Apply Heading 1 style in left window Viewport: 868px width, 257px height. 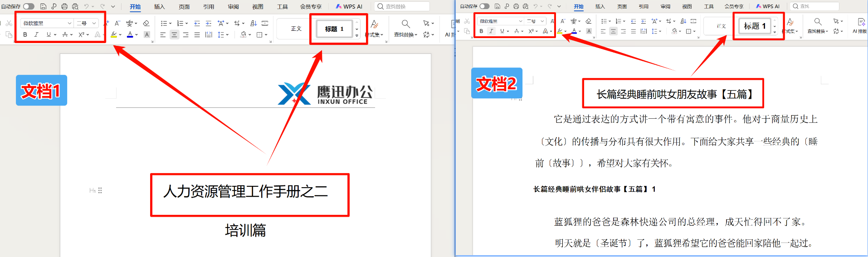[334, 29]
